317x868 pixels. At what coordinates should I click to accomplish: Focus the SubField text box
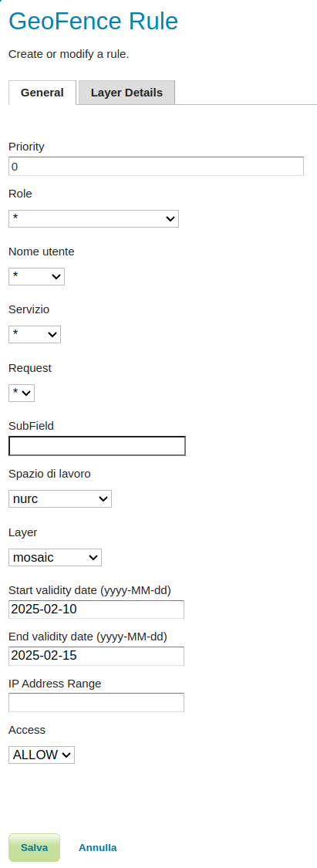coord(97,446)
